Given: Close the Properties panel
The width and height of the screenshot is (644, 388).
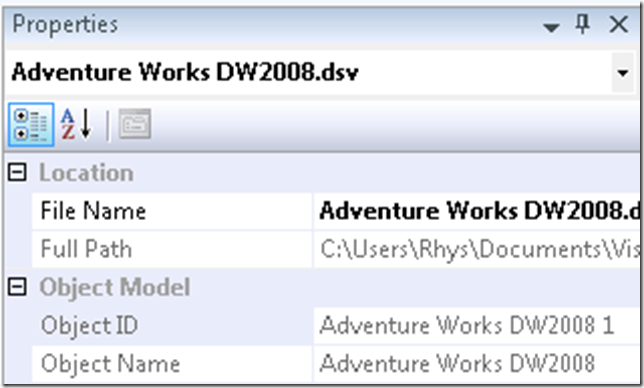Looking at the screenshot, I should pyautogui.click(x=618, y=24).
